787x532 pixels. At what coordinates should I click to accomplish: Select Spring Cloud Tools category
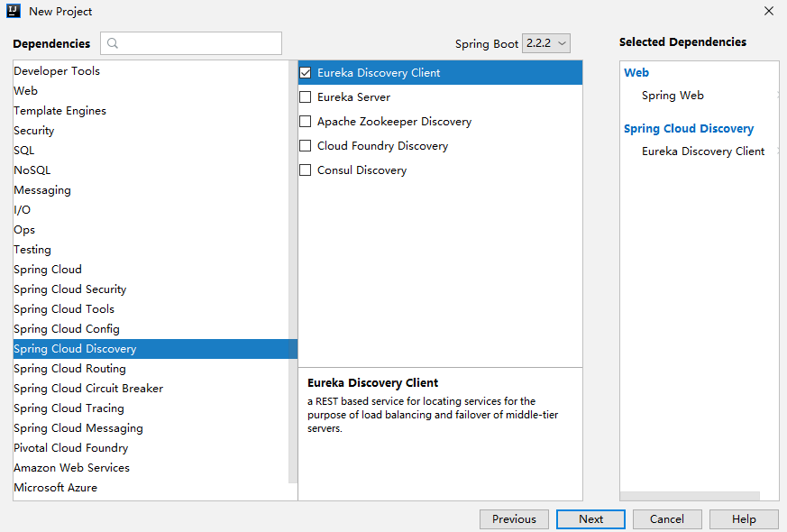151,309
